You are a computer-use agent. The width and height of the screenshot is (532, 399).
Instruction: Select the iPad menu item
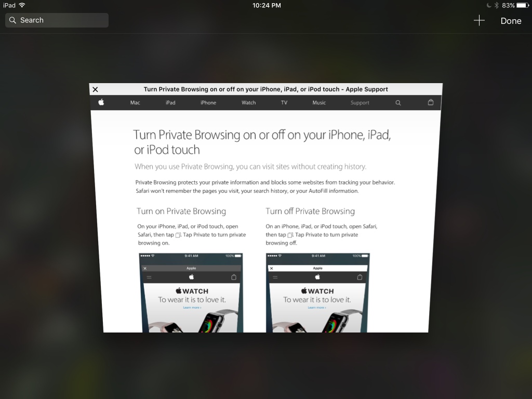coord(170,103)
